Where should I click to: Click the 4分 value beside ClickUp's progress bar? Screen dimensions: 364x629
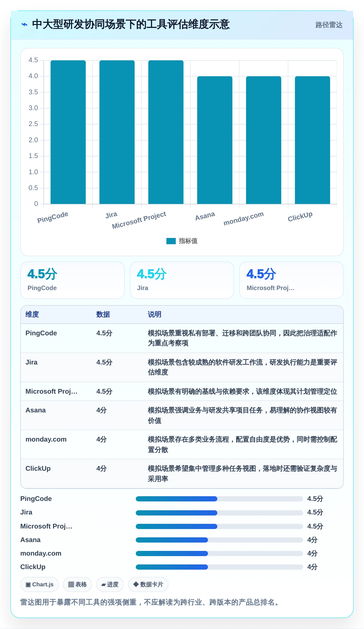(x=312, y=567)
